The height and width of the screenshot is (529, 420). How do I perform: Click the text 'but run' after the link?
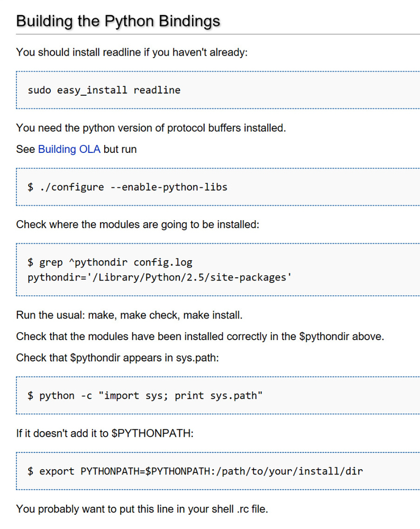click(x=120, y=149)
